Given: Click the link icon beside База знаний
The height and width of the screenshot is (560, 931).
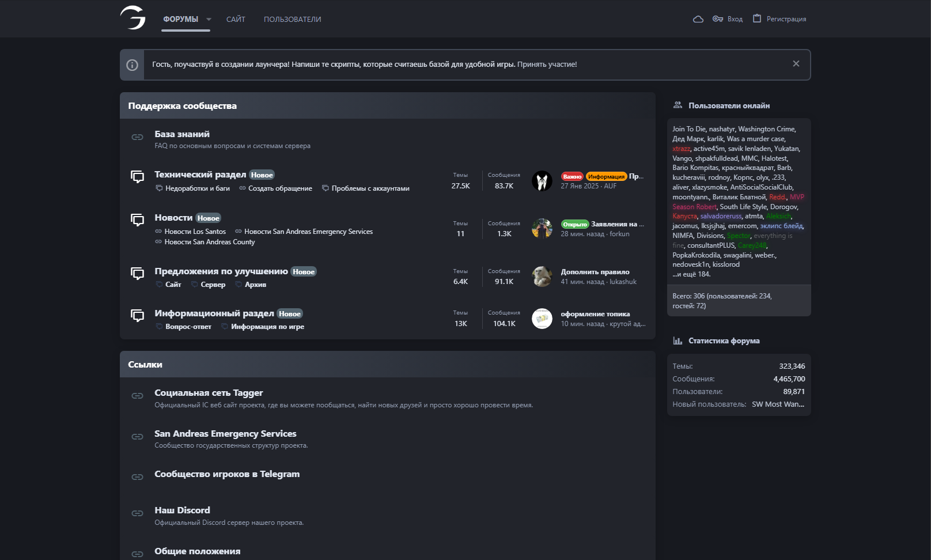Looking at the screenshot, I should coord(137,137).
